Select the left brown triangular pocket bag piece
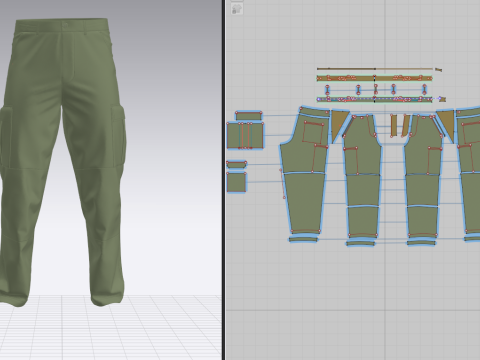480x360 pixels. 338,125
